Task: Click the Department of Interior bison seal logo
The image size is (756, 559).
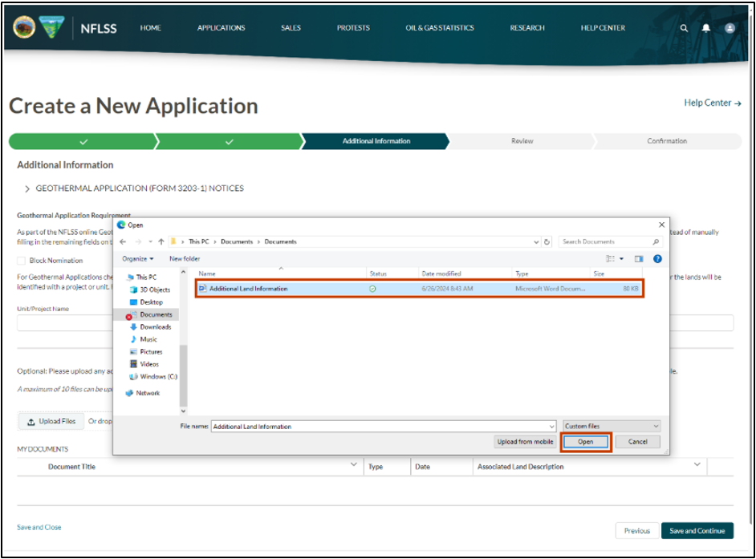Action: 24,27
